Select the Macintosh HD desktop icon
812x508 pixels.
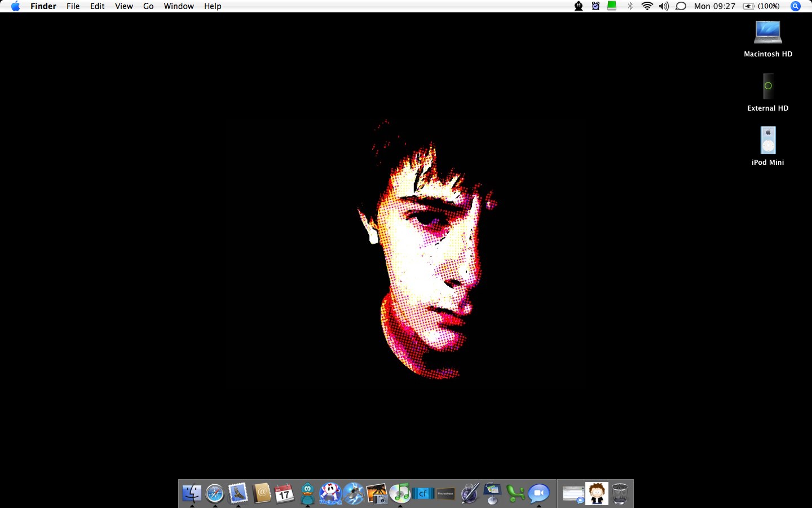[768, 32]
